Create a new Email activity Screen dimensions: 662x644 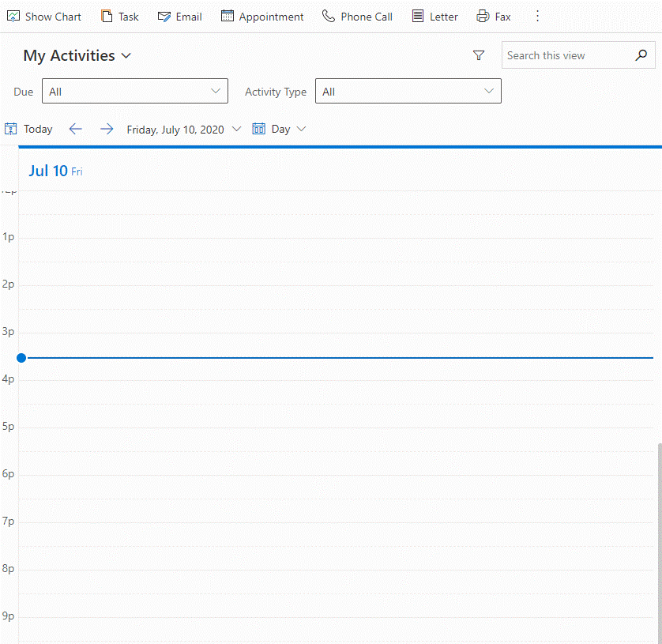179,17
